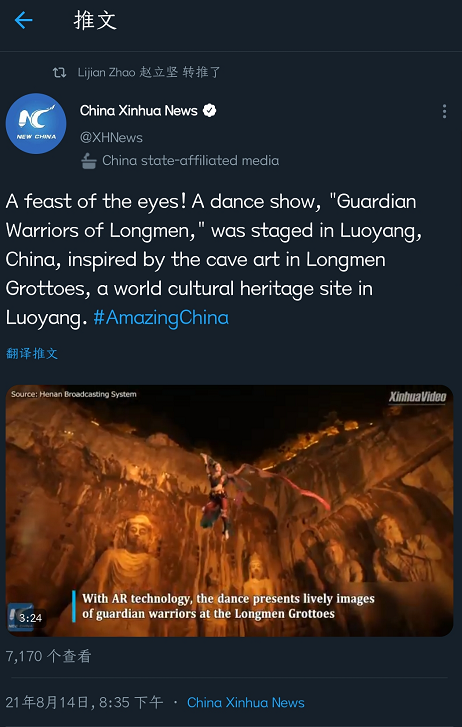Click the China state-affiliated media label
Screen dimensions: 462x727
(191, 160)
